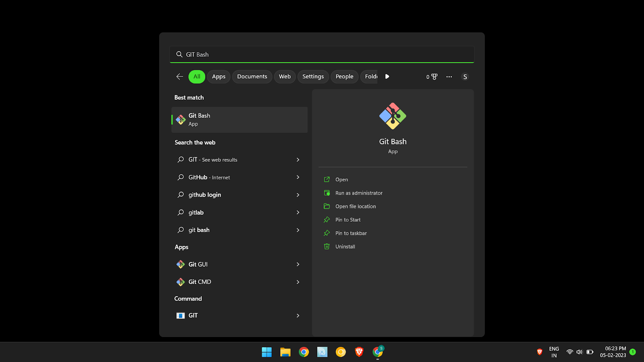This screenshot has height=362, width=644.
Task: Open the battery status tray icon
Action: (590, 352)
